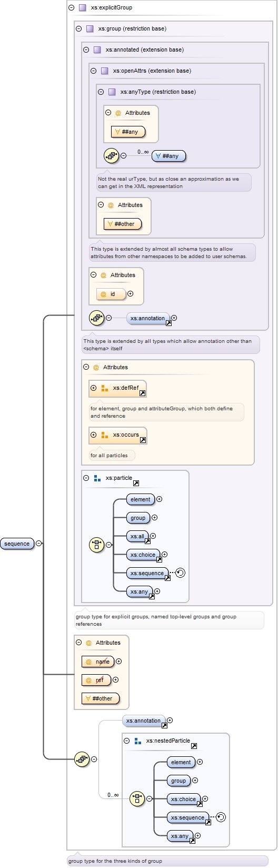Viewport: 278px width, 868px height.
Task: Open the xs:defRef attribute group link arrow
Action: [142, 393]
